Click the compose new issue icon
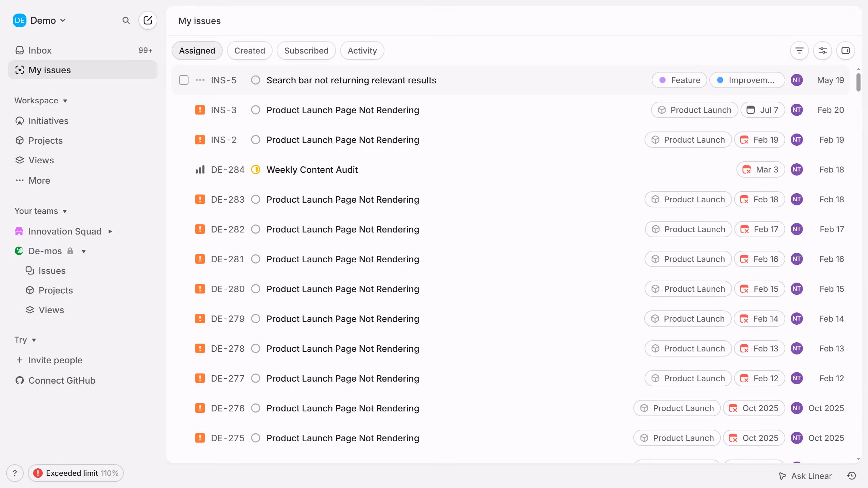The width and height of the screenshot is (868, 488). click(148, 21)
